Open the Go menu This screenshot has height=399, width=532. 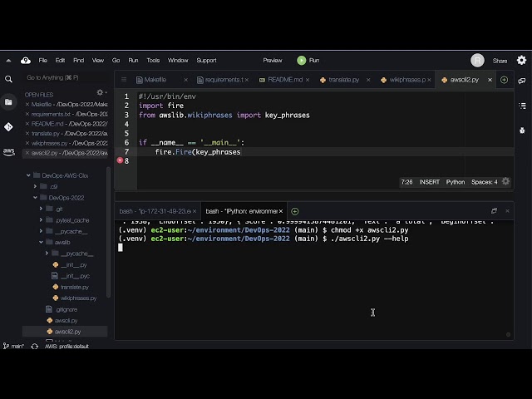(x=116, y=61)
